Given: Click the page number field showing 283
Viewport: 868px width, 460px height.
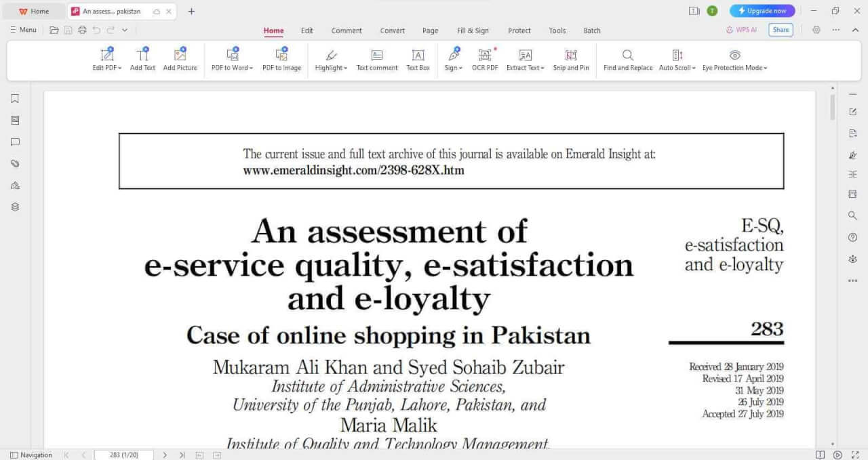Looking at the screenshot, I should [x=122, y=455].
